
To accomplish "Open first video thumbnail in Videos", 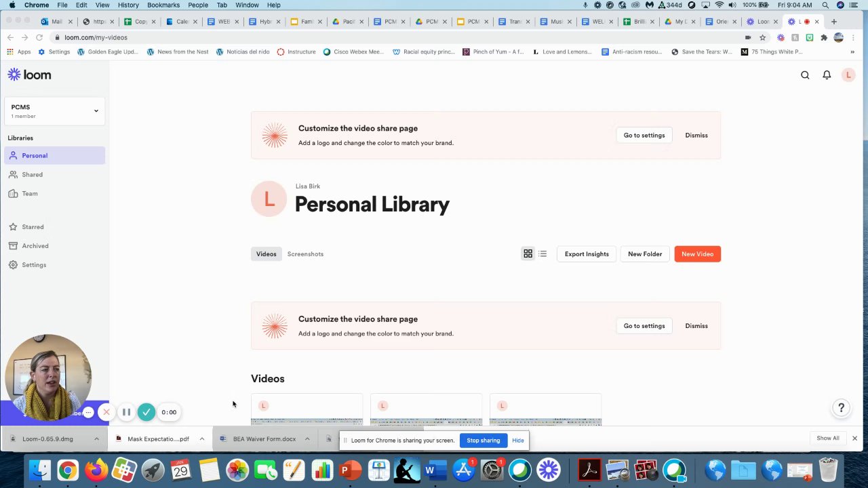I will (x=307, y=409).
